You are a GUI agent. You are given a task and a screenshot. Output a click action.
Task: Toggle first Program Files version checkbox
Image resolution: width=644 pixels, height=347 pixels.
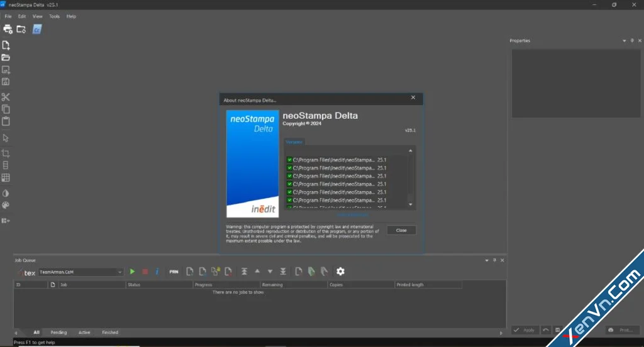[289, 160]
